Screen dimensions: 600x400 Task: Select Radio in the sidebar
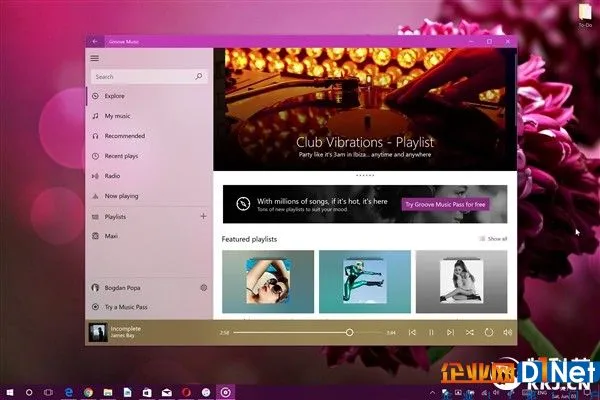(149, 176)
